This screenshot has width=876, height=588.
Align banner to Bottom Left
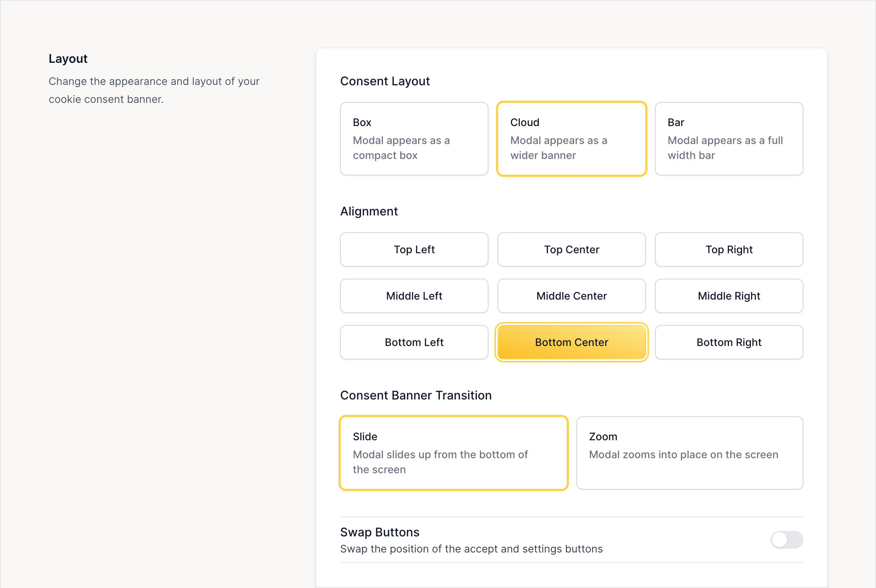point(414,342)
